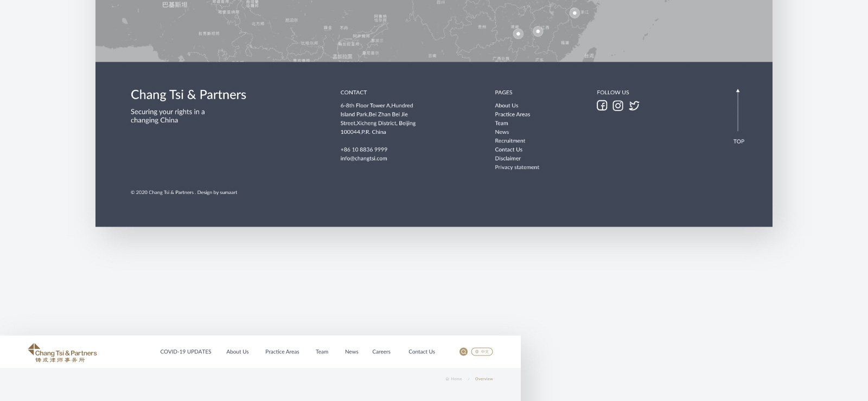
Task: Click the search icon in navigation bar
Action: point(463,352)
